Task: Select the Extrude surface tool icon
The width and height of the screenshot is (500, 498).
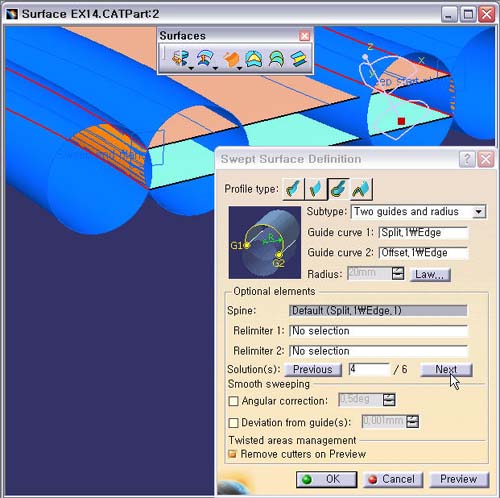Action: point(180,58)
